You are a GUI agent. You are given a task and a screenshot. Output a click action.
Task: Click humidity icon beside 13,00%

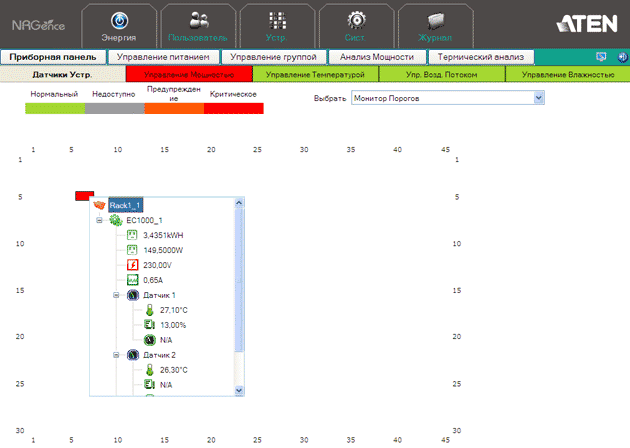(149, 325)
